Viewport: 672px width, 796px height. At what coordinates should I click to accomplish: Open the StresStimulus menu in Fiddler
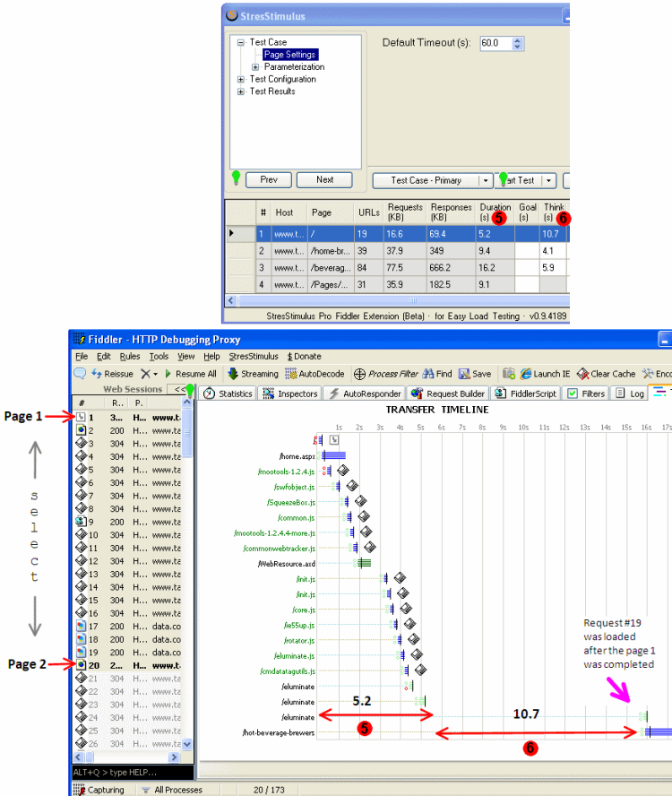click(254, 357)
